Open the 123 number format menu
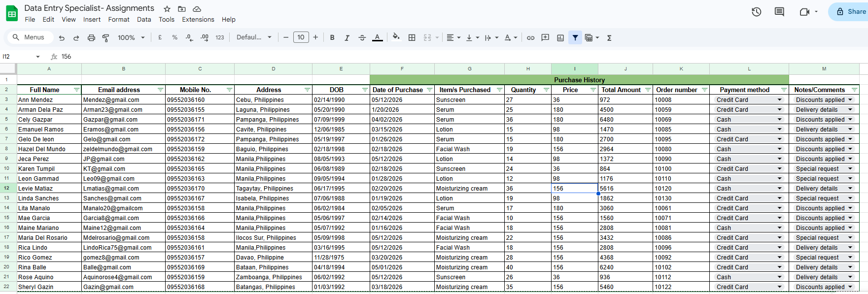 pos(220,37)
